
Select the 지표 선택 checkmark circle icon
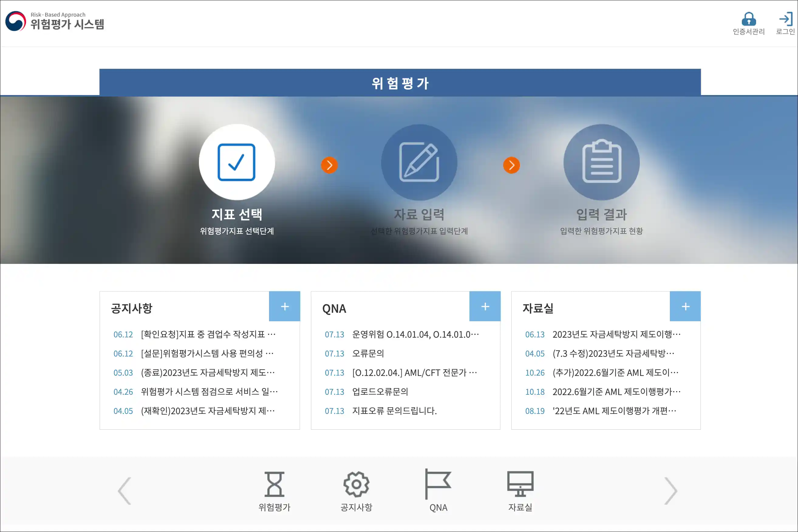coord(237,162)
